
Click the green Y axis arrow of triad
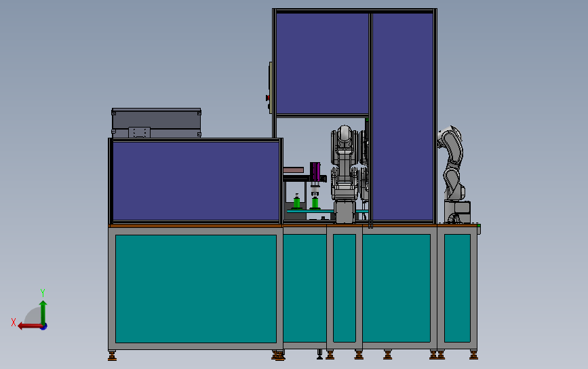(x=43, y=312)
